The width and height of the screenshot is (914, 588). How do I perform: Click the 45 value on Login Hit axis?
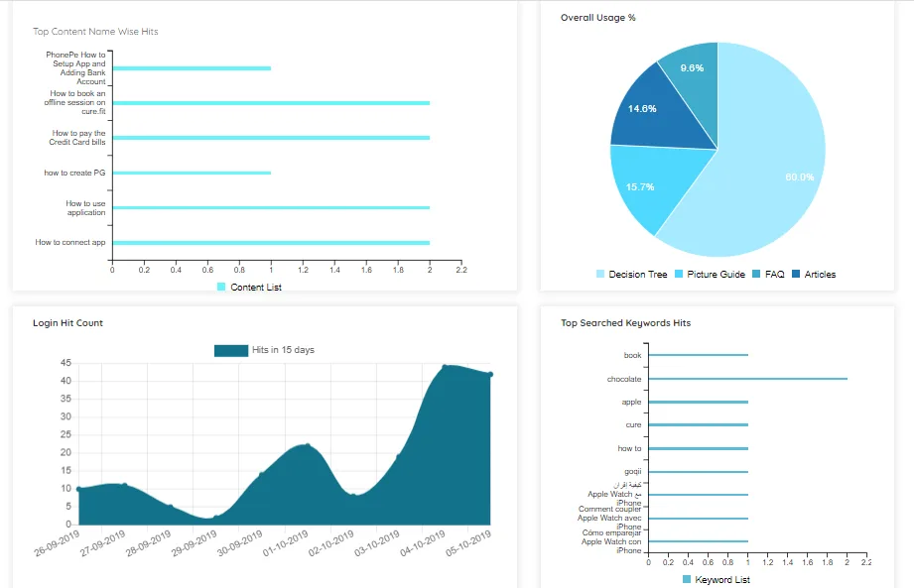pyautogui.click(x=65, y=363)
